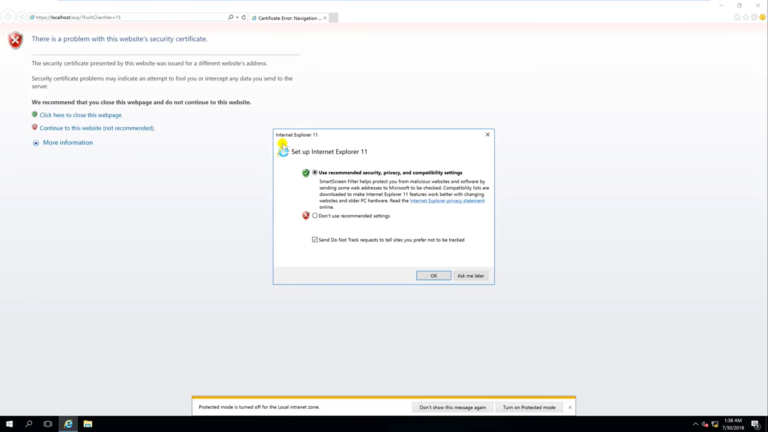Click the green shield next to recommended settings

tap(306, 173)
